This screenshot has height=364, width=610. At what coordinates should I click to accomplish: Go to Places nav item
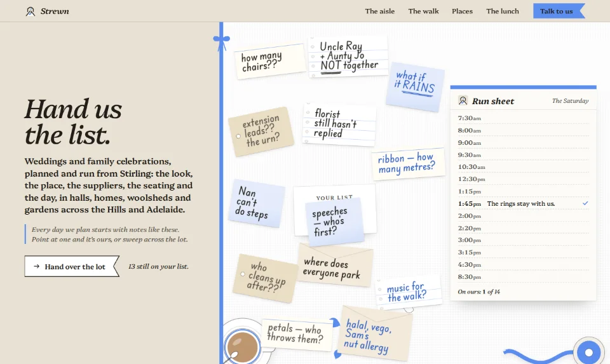click(462, 11)
